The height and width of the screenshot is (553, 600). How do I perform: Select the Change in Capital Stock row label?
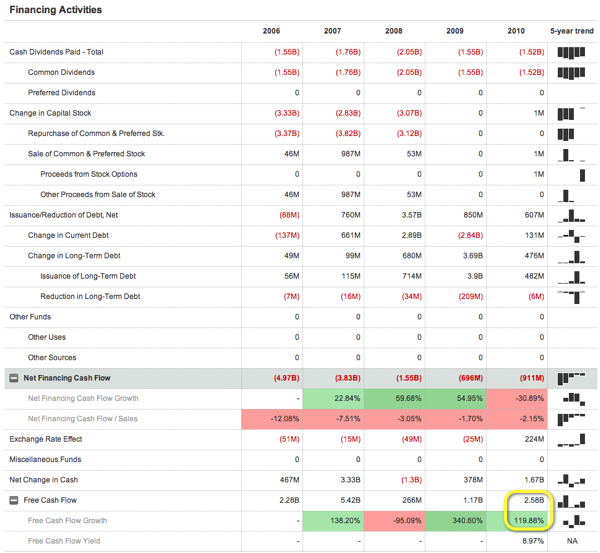[x=50, y=113]
